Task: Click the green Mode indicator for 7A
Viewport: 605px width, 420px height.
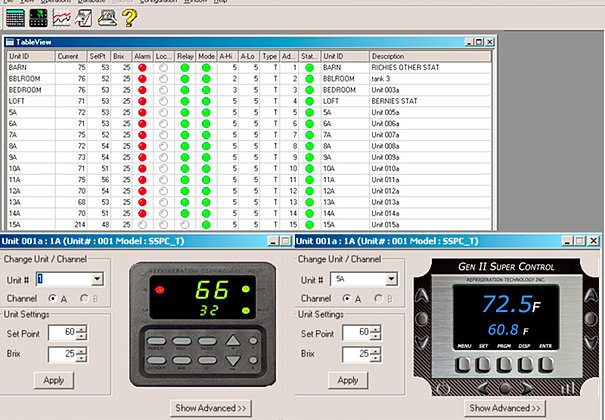Action: coord(206,135)
